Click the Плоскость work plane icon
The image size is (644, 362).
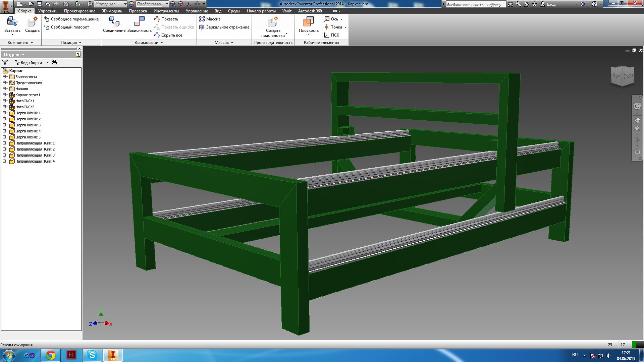pos(308,22)
